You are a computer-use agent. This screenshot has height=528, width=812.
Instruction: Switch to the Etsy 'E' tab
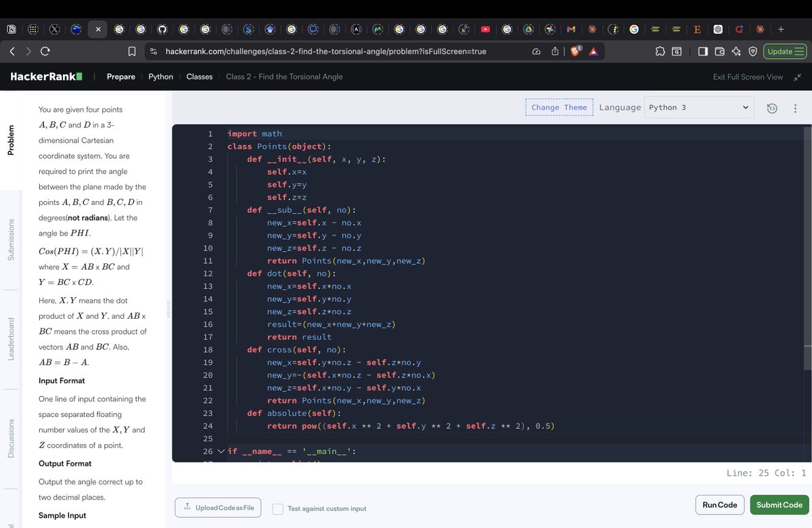tap(697, 30)
